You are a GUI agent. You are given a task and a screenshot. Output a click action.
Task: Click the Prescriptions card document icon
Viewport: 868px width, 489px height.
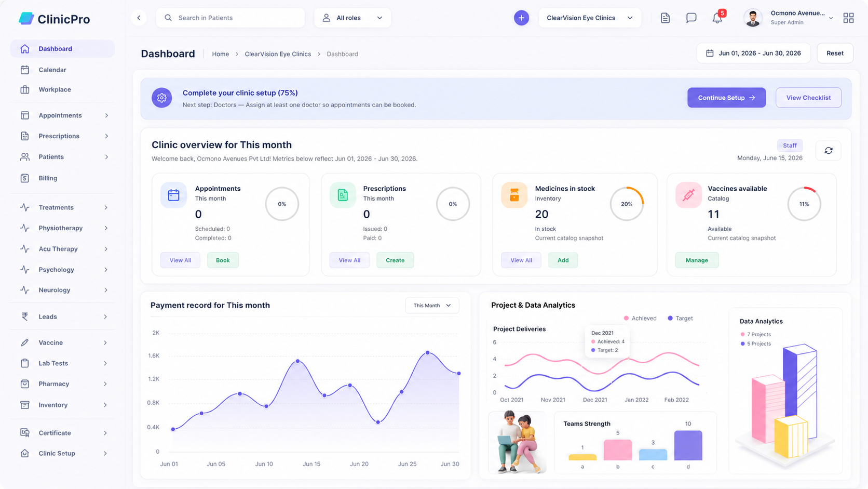tap(343, 195)
